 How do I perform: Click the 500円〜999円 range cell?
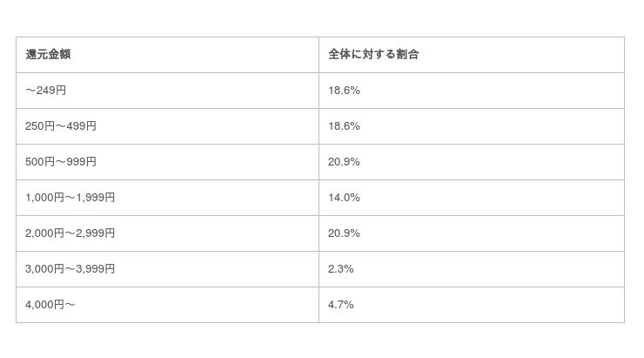[x=61, y=162]
